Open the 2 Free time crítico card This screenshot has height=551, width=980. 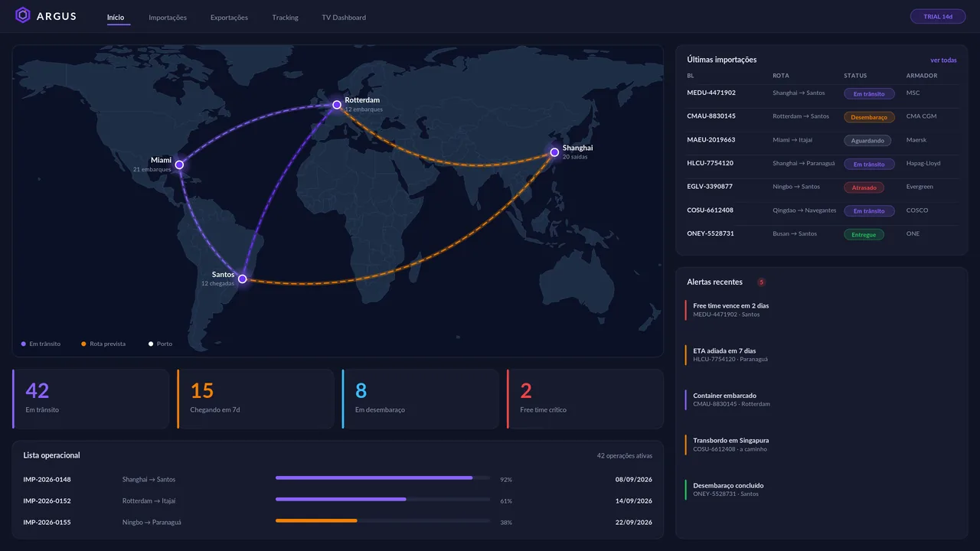tap(585, 399)
